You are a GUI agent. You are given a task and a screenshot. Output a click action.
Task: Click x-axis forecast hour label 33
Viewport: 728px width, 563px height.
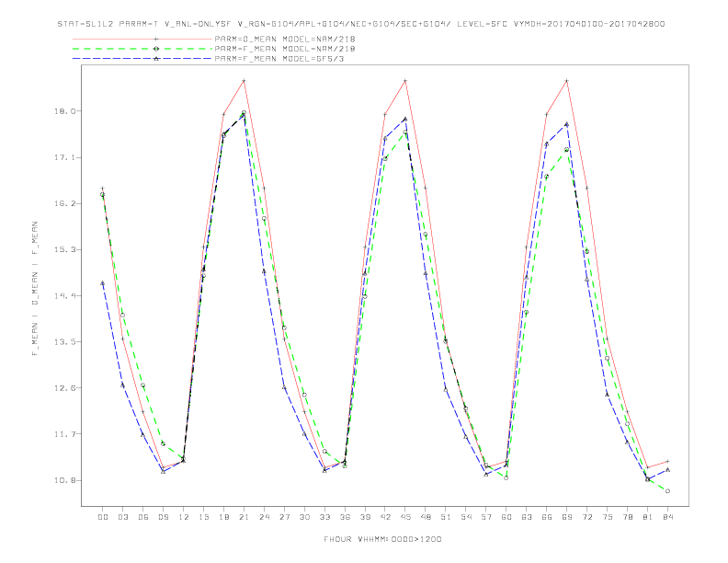[x=324, y=517]
